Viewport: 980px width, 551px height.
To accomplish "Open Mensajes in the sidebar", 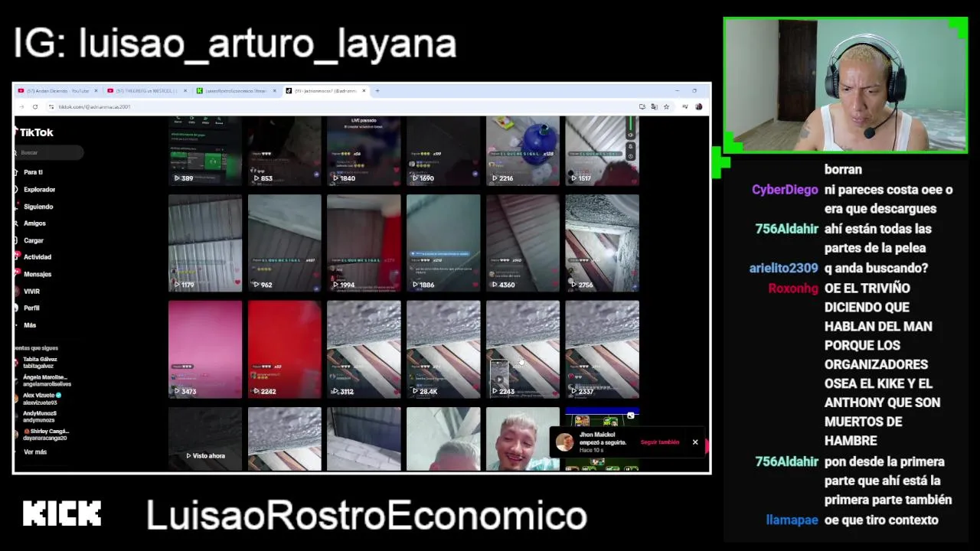I will pos(37,274).
